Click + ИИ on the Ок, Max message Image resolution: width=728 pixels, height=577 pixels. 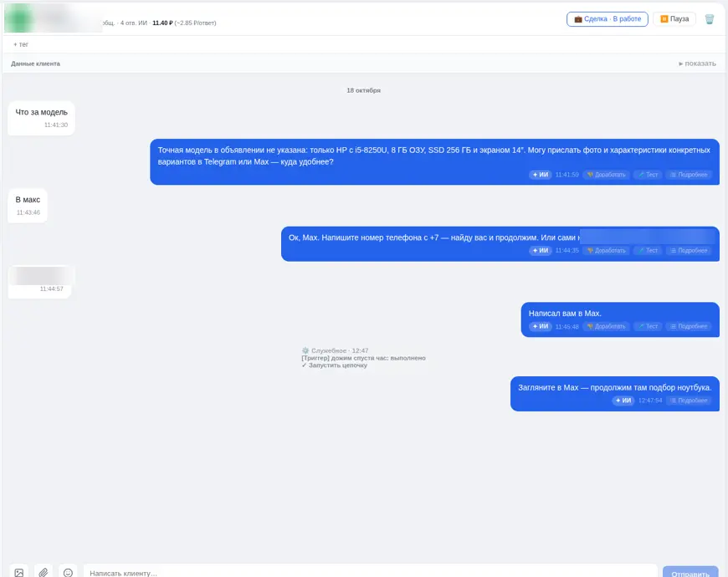tap(541, 251)
